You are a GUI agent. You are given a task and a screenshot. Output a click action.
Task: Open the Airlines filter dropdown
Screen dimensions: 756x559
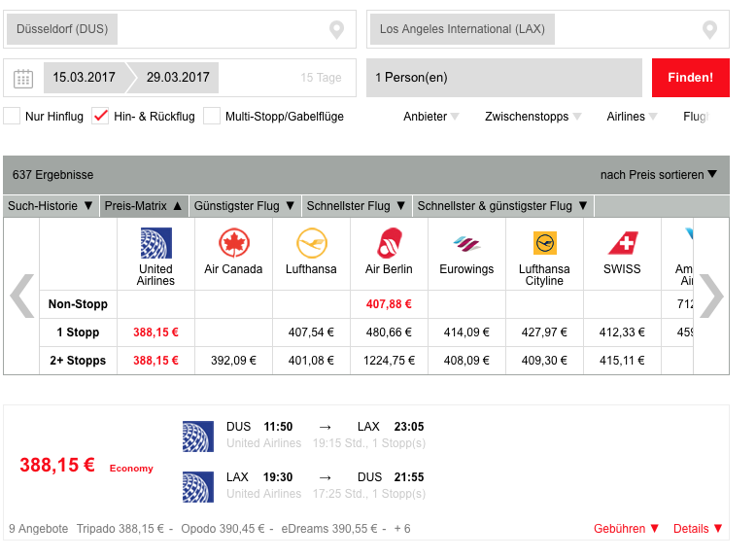coord(632,117)
